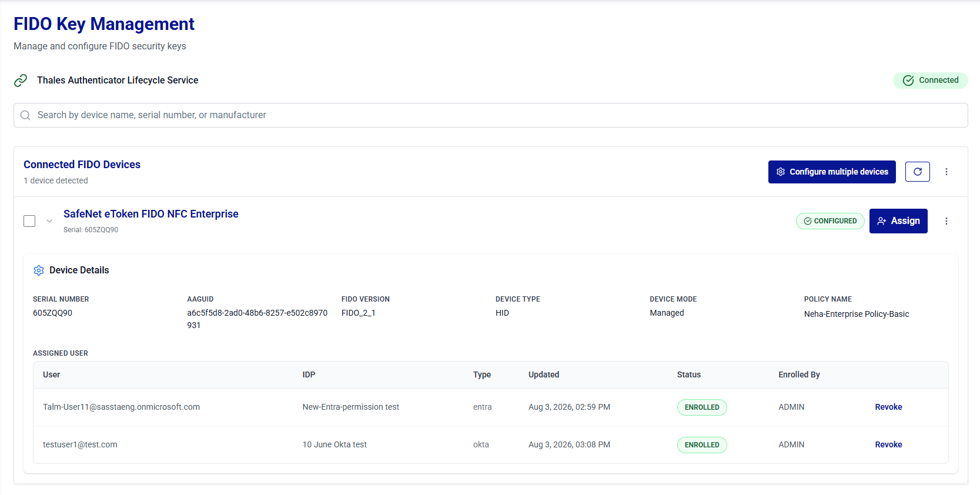The image size is (980, 495).
Task: Click New-Entra-permission test IDP cell
Action: [x=351, y=407]
